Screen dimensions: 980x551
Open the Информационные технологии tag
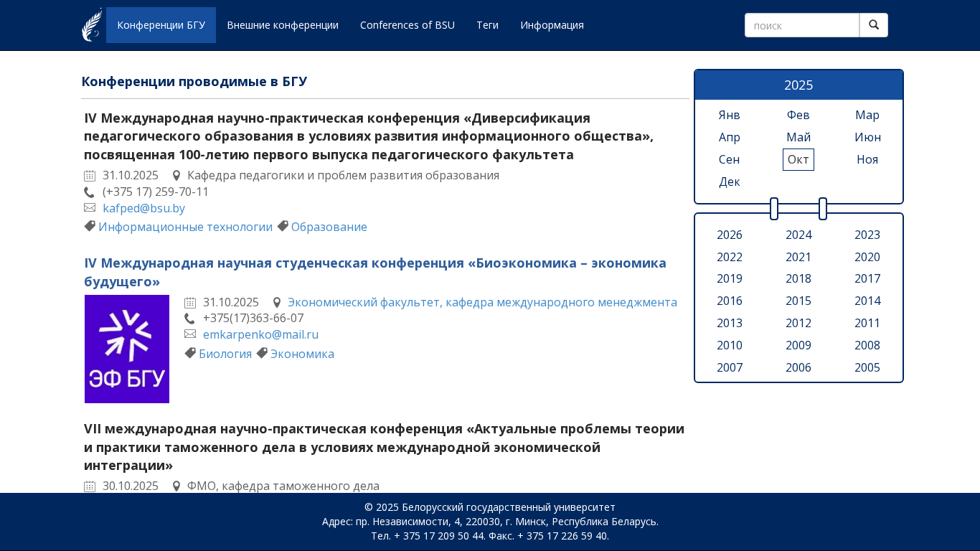185,227
